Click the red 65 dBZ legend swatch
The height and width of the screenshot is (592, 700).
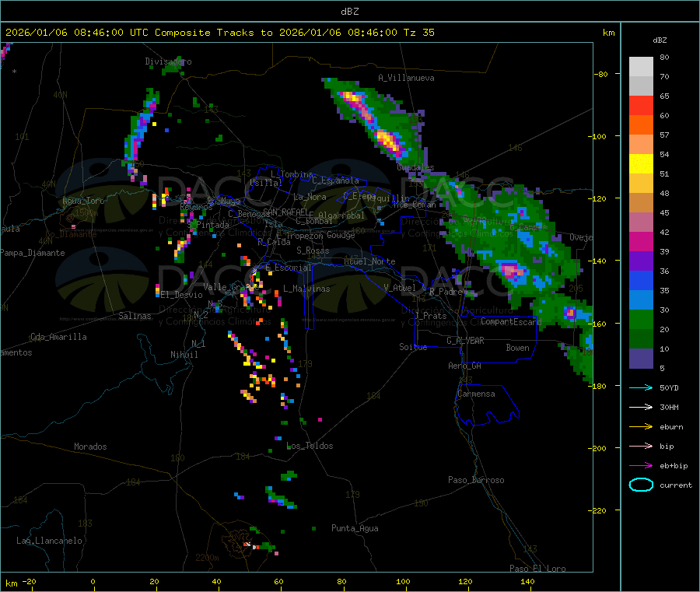pos(641,105)
